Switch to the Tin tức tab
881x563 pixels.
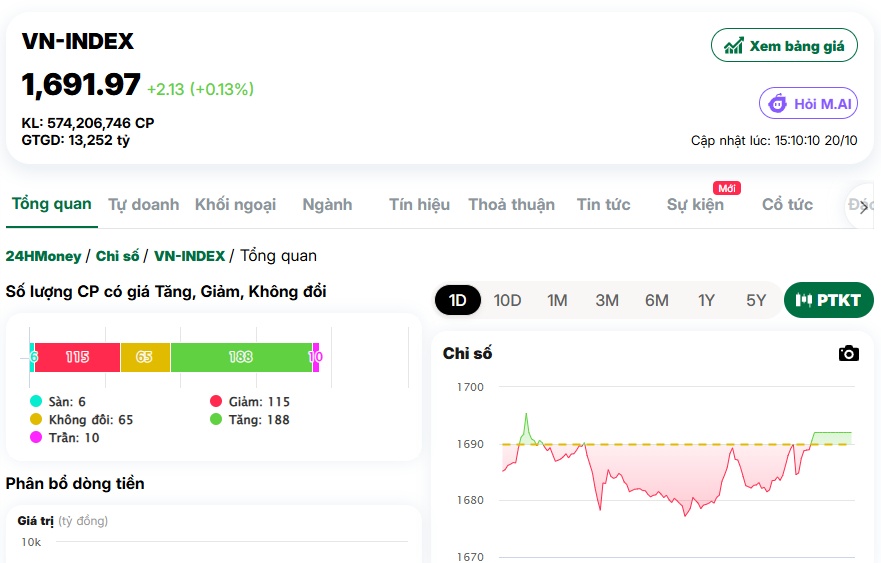coord(603,205)
